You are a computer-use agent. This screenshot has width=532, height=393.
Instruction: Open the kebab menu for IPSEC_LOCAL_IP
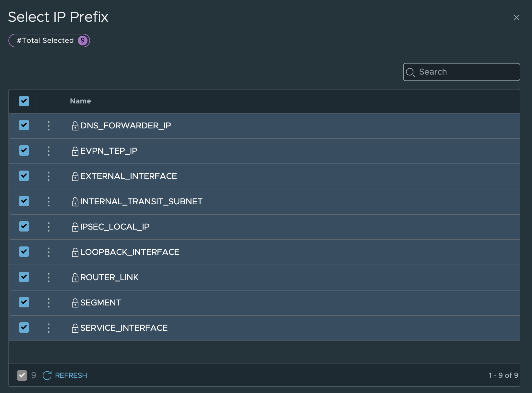49,227
